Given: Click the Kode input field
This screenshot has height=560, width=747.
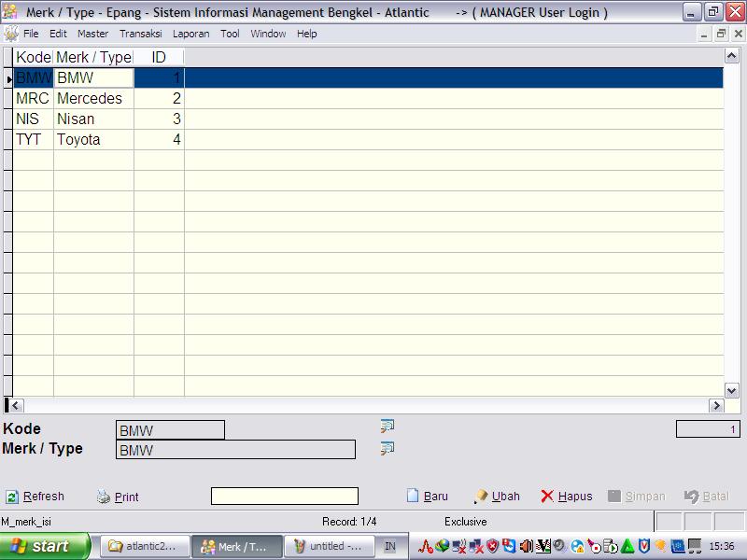Looking at the screenshot, I should click(x=170, y=430).
